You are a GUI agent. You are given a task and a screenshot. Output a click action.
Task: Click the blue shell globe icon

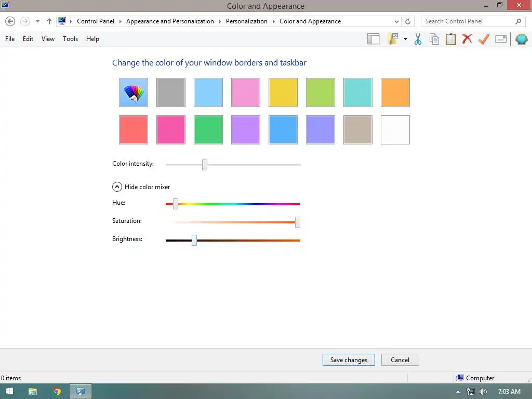click(x=522, y=39)
